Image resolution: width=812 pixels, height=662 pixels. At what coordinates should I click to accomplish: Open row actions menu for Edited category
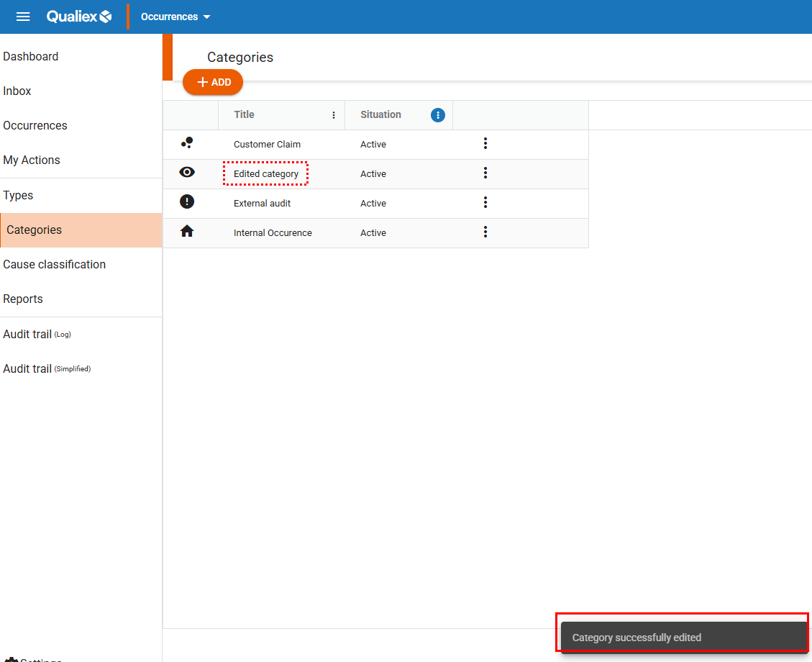[x=485, y=173]
